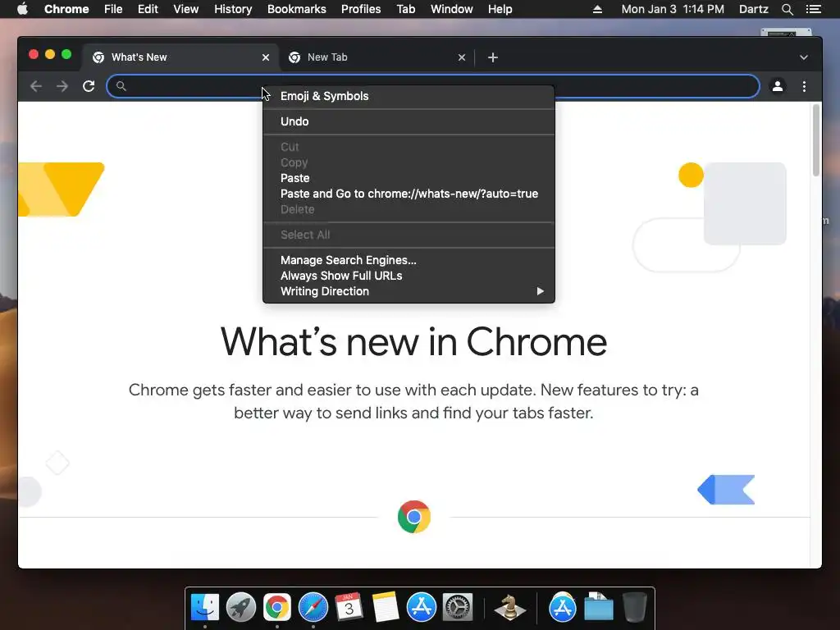Click the Dartz user name in menu bar
Screen dimensions: 840x630
(753, 9)
